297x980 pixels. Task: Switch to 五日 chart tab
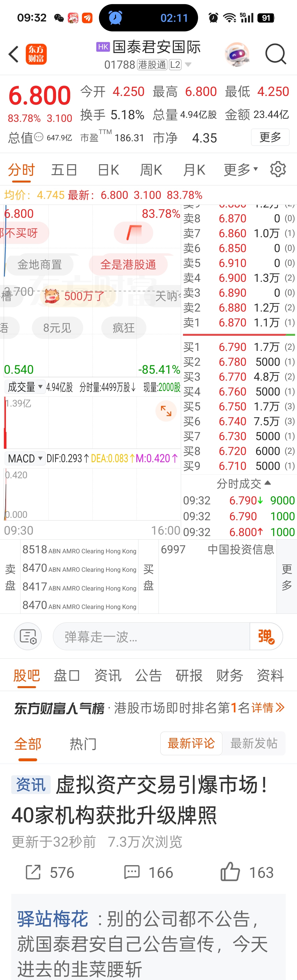(x=64, y=170)
